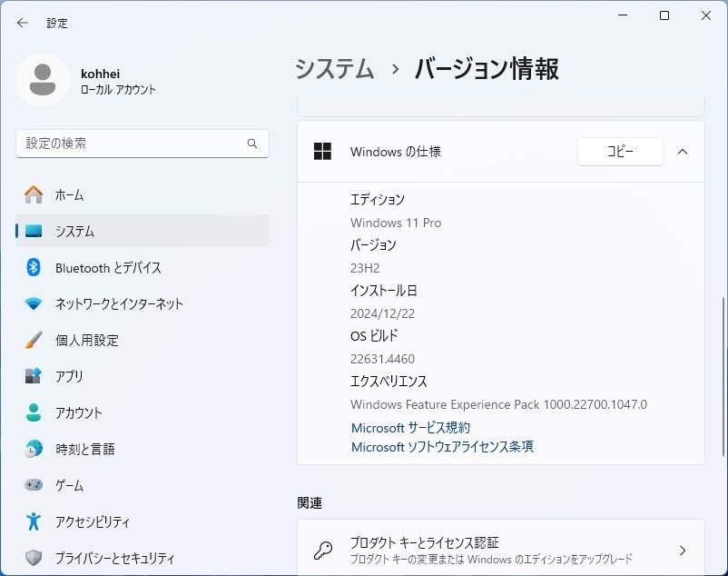Click the search magnifier icon
Viewport: 728px width, 576px height.
pos(252,144)
